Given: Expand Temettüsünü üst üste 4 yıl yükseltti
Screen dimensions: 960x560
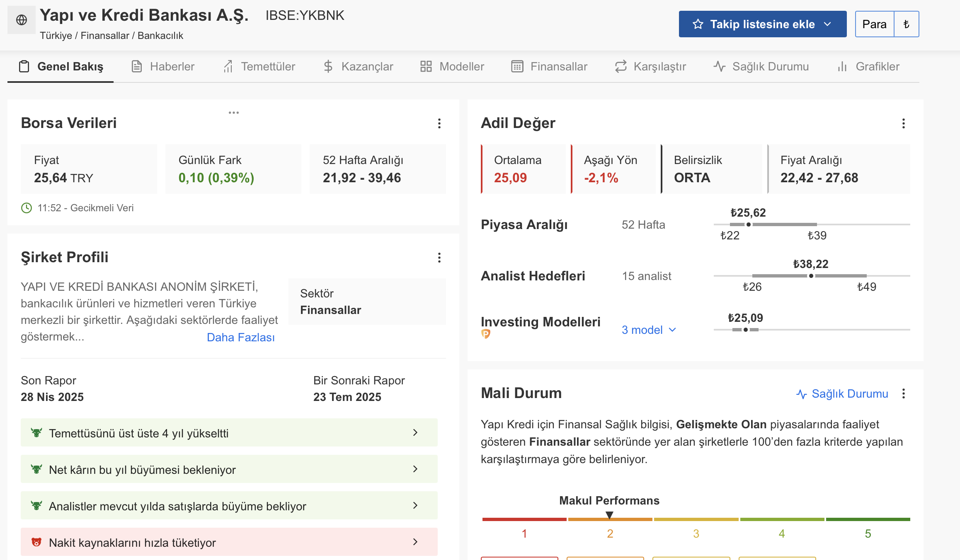Looking at the screenshot, I should [x=229, y=432].
